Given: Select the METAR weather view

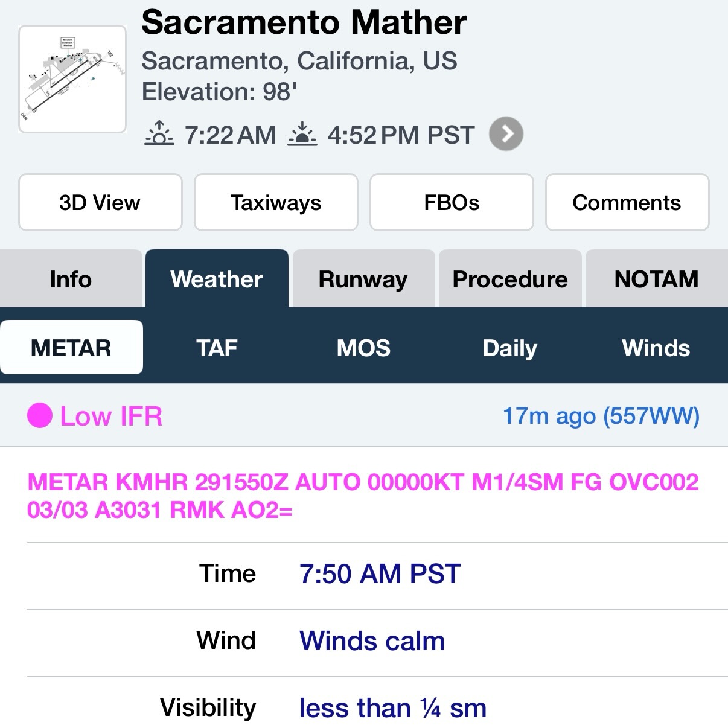Looking at the screenshot, I should (x=71, y=347).
